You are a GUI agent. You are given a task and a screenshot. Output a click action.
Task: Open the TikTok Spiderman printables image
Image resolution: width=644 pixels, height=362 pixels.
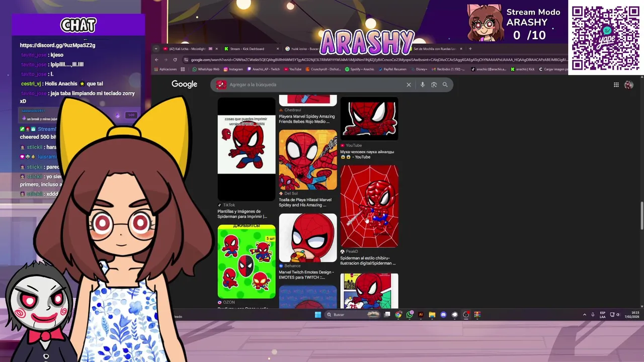247,149
